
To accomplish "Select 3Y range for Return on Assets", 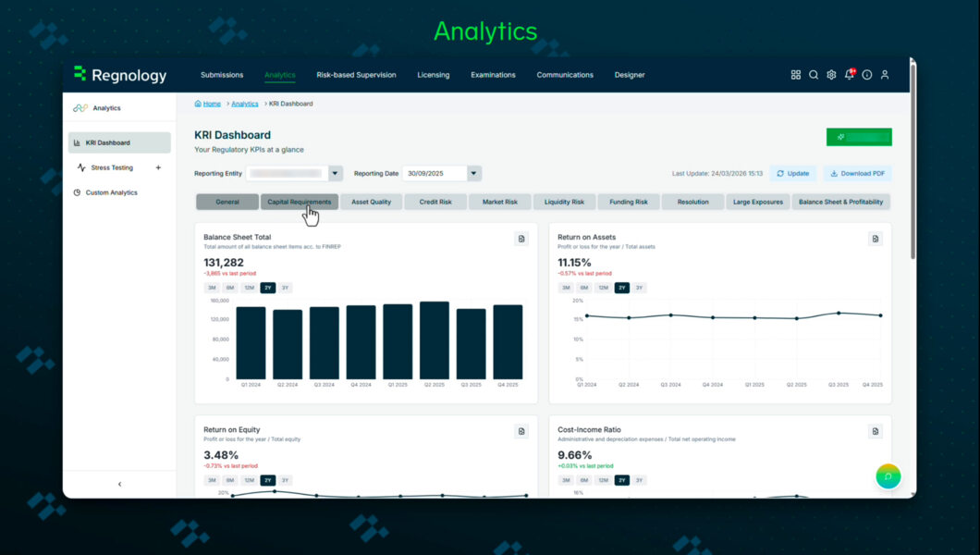I will (x=640, y=288).
